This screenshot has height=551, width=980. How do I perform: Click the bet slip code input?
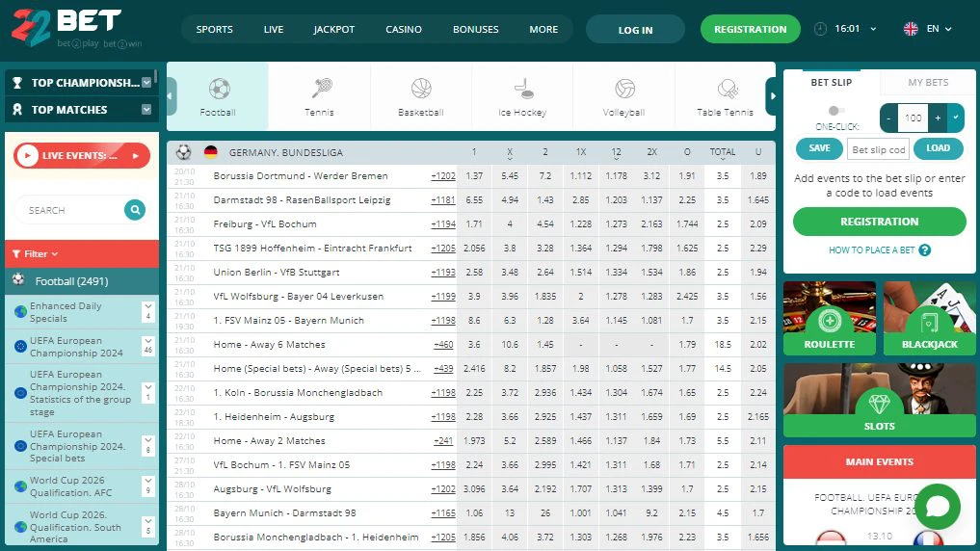(x=878, y=149)
